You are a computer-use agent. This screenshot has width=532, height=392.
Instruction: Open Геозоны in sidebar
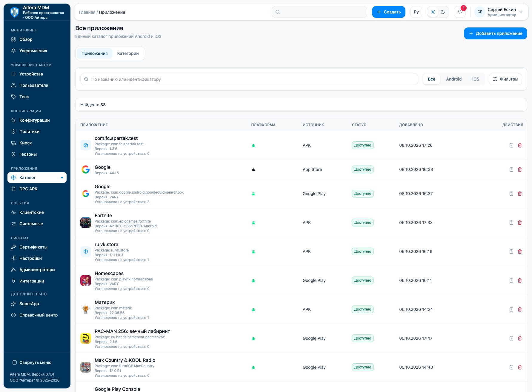pos(37,154)
